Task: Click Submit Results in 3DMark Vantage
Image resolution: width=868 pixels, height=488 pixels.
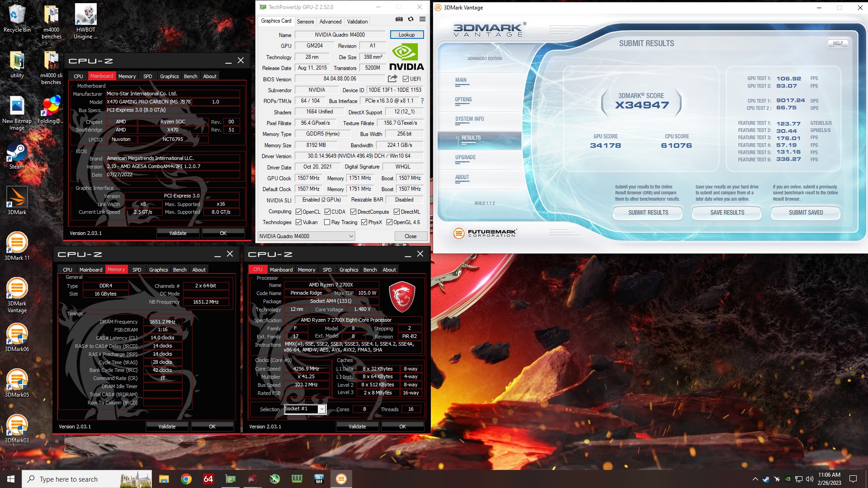Action: [648, 213]
